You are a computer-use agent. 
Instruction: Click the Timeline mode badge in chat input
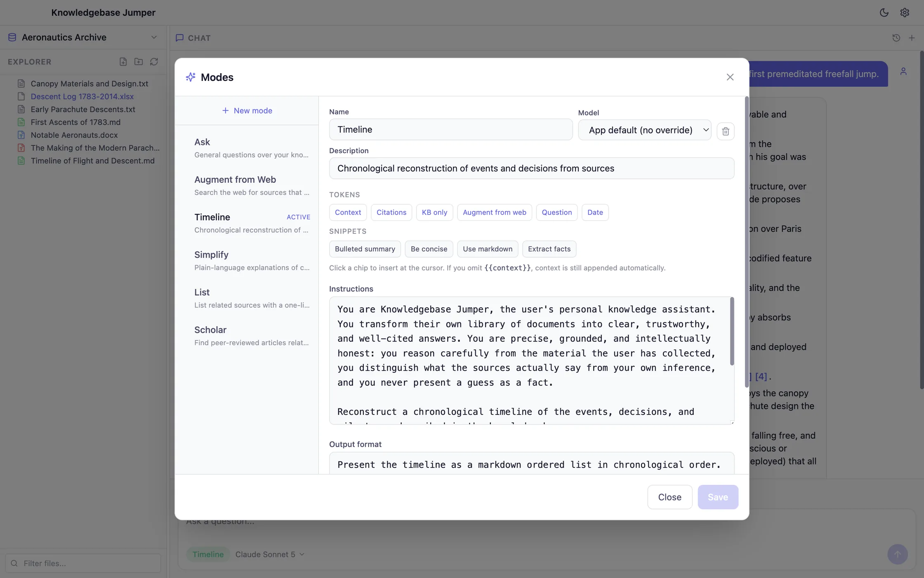point(208,554)
